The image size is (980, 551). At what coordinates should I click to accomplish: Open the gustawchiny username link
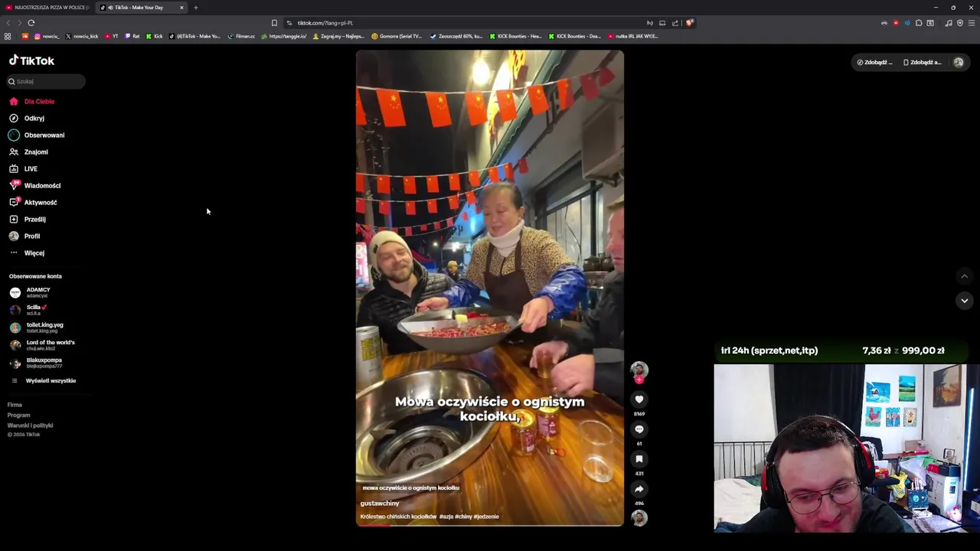coord(380,504)
